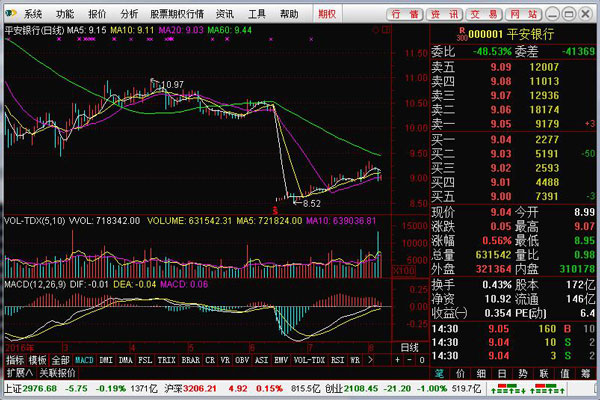The image size is (600, 400).
Task: Click the + zoom-in chart button
Action: click(398, 360)
